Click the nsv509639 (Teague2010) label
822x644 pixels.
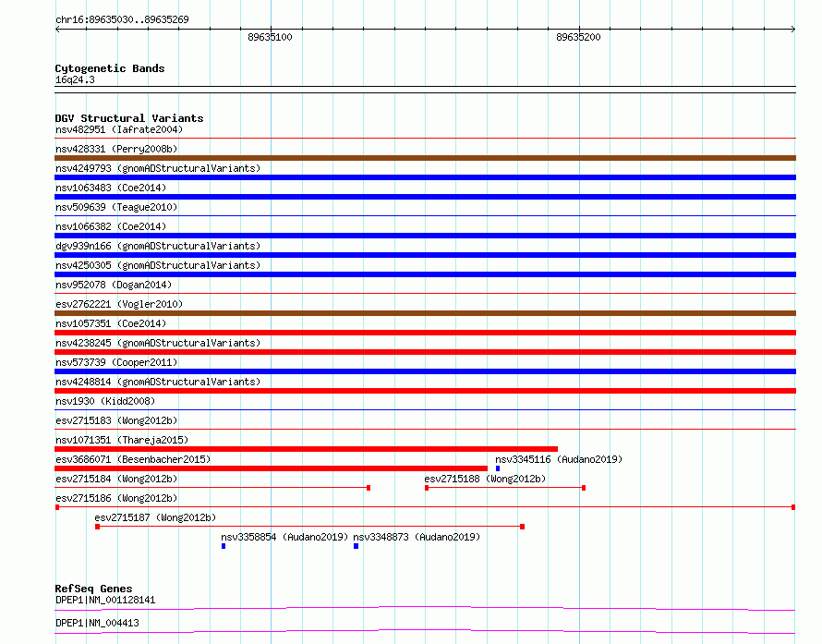[x=116, y=207]
